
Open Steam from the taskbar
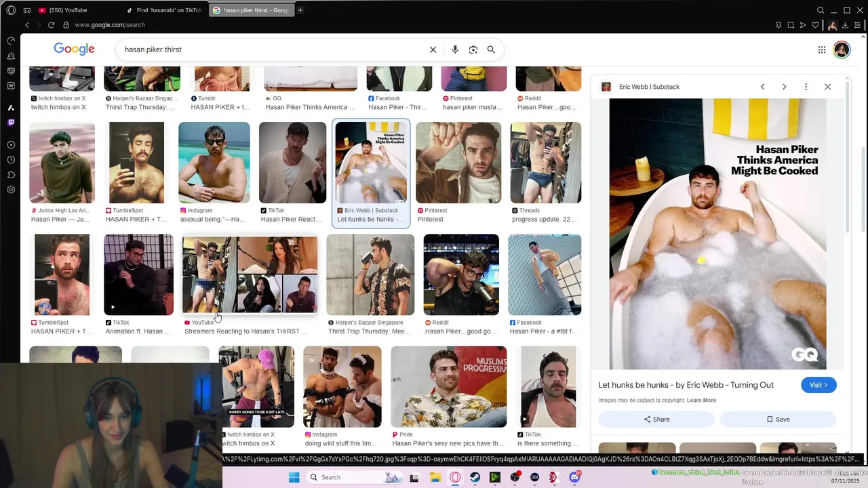click(475, 477)
